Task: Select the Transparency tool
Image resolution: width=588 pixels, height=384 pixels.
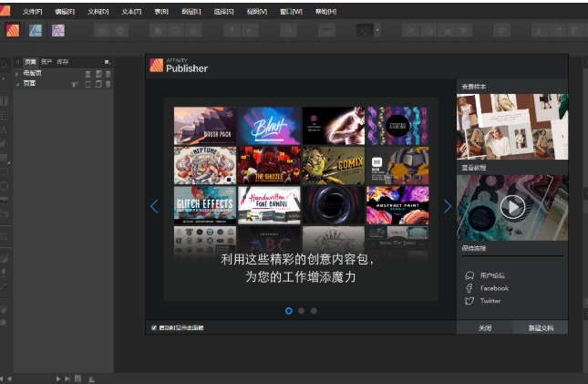Action: coord(5,272)
